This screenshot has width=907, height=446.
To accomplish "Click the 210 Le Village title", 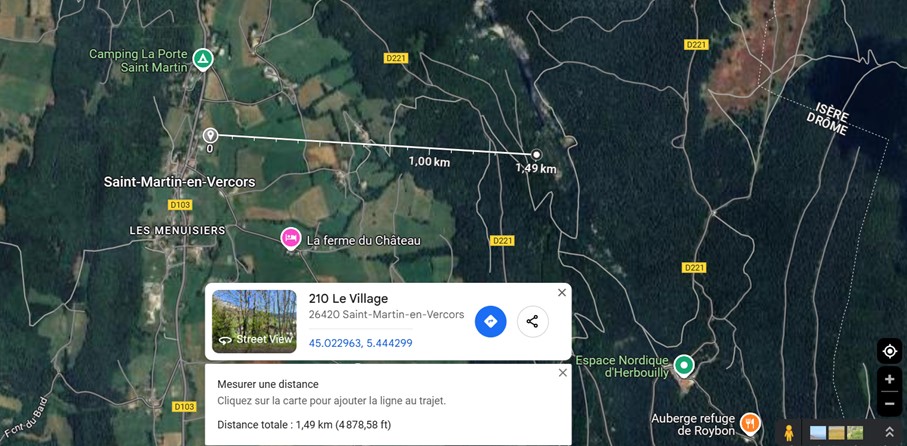I will (348, 299).
